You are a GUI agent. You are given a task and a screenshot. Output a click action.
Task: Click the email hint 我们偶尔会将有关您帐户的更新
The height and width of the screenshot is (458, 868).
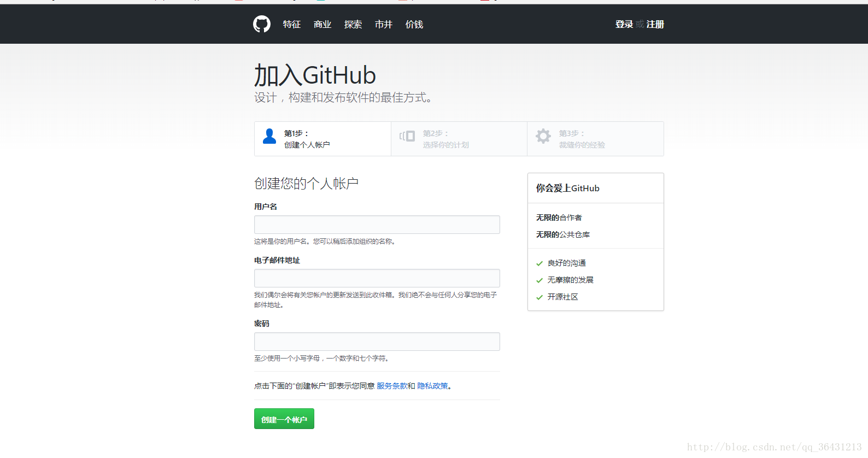376,300
